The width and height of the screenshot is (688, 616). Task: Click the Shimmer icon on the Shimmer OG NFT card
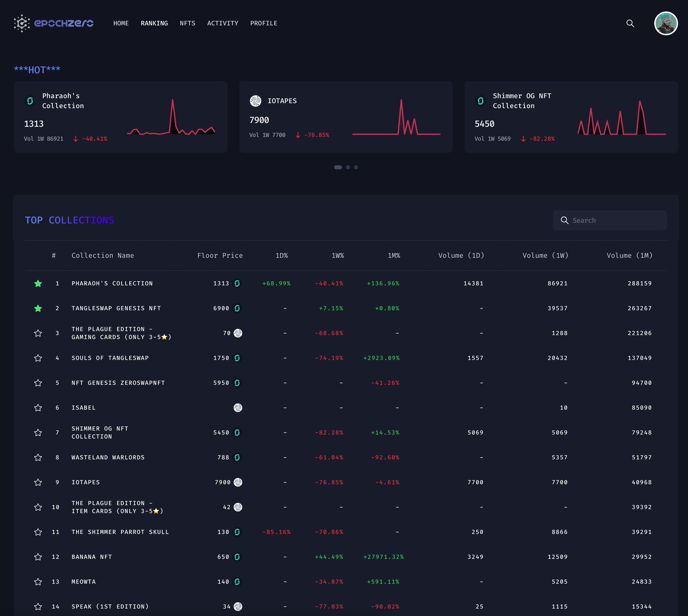tap(480, 101)
